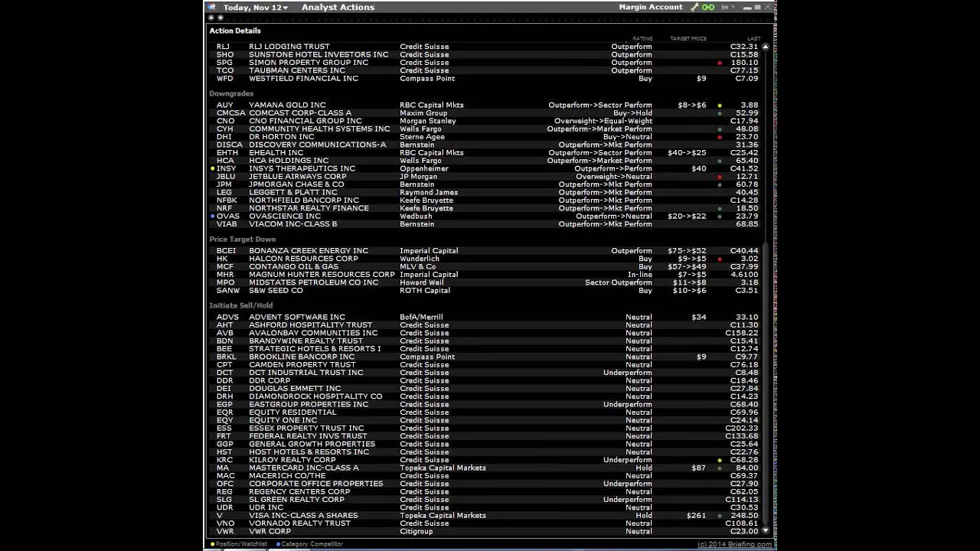Image resolution: width=980 pixels, height=551 pixels.
Task: Click ticker MCF
Action: (225, 267)
